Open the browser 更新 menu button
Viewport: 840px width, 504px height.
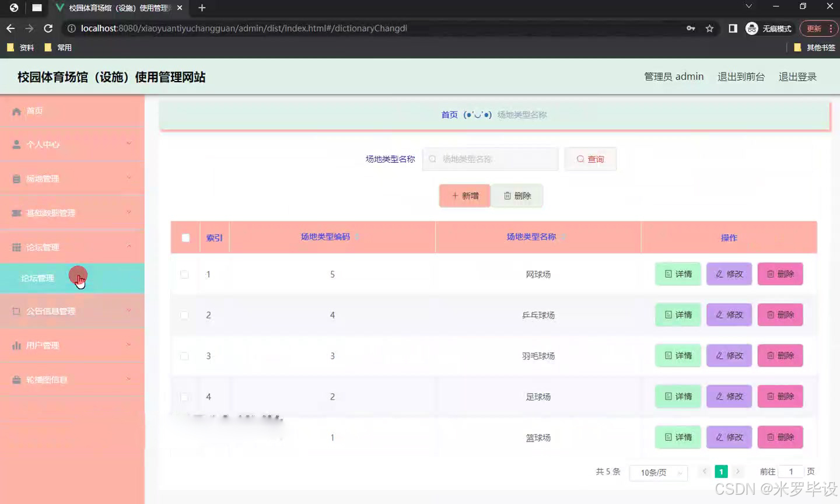pyautogui.click(x=819, y=28)
